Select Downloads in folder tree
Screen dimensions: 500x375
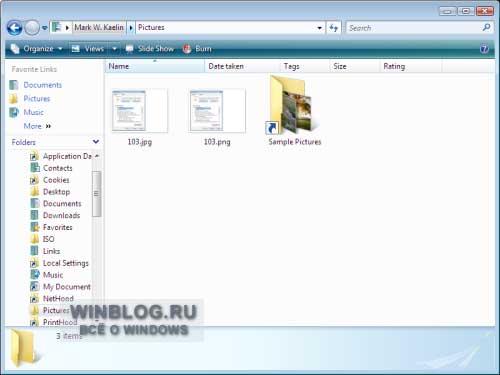click(x=61, y=215)
